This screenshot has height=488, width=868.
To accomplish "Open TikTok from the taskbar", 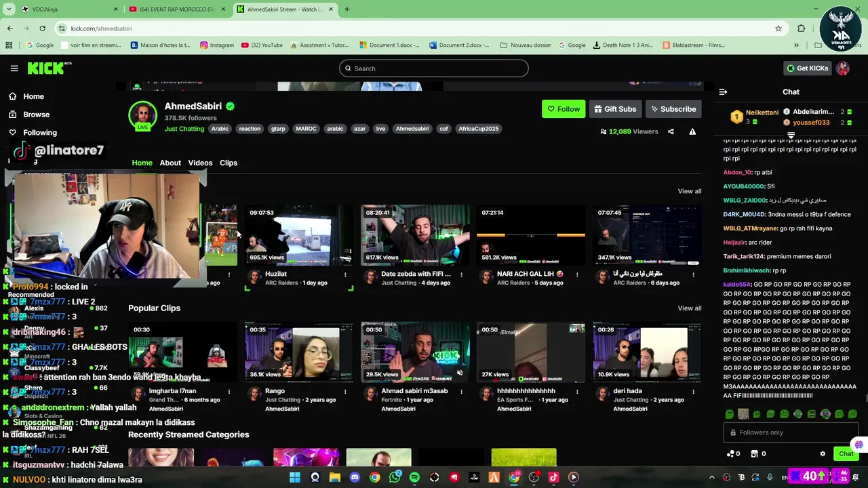I will pos(553,478).
